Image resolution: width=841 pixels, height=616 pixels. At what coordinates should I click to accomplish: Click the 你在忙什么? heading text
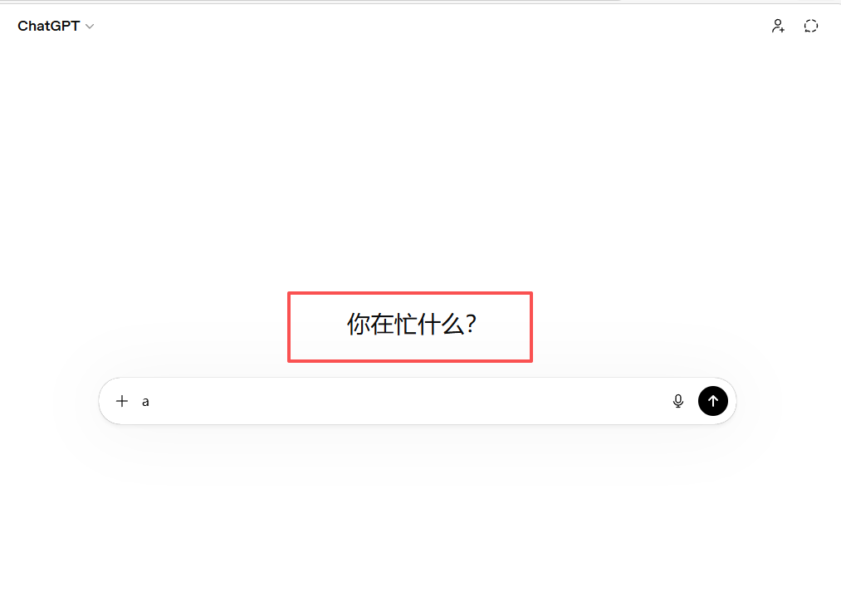click(x=412, y=325)
